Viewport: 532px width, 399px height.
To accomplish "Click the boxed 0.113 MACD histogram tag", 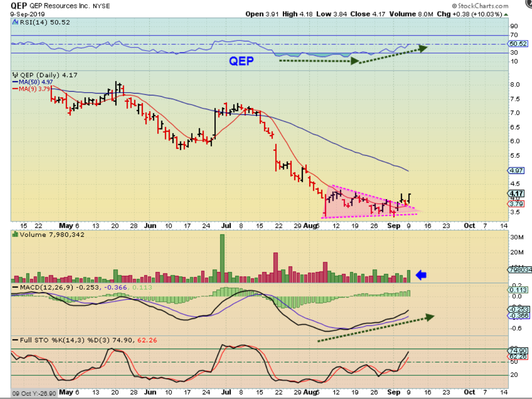I will click(x=518, y=290).
